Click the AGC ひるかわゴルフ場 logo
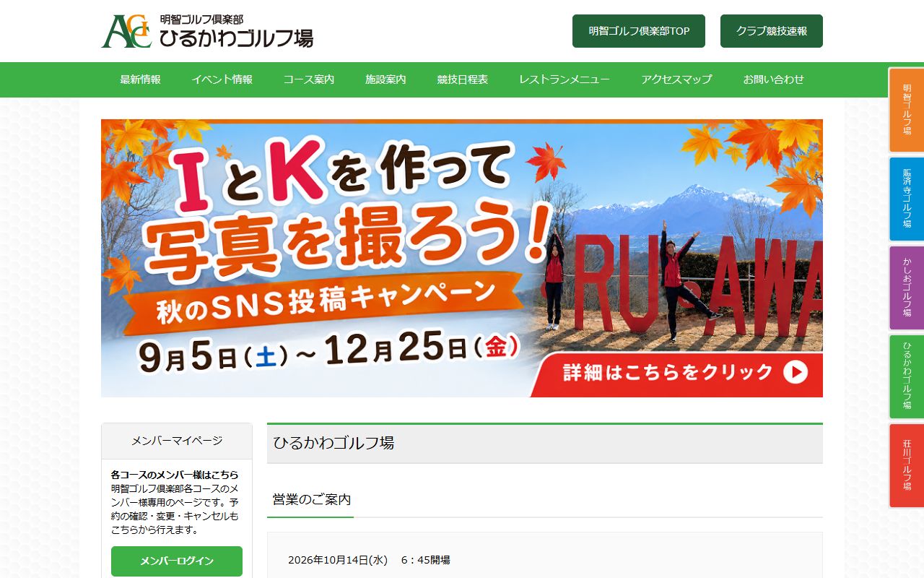 point(207,31)
